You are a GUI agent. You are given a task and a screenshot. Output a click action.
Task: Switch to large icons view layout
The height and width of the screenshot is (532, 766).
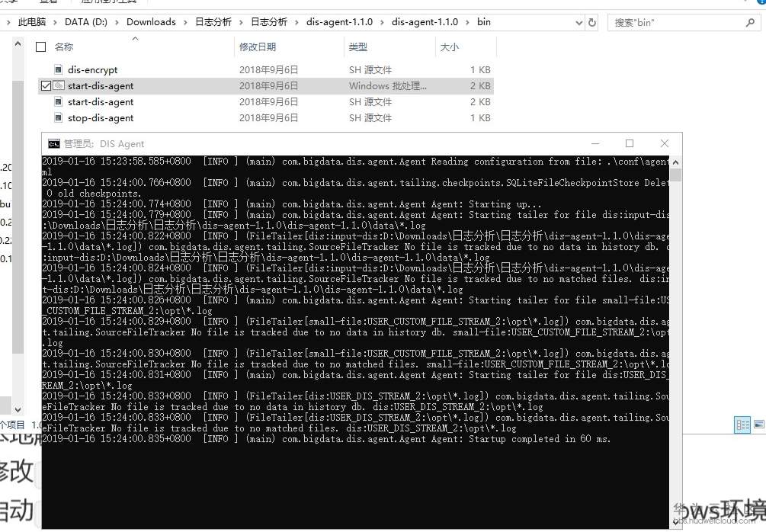click(758, 425)
